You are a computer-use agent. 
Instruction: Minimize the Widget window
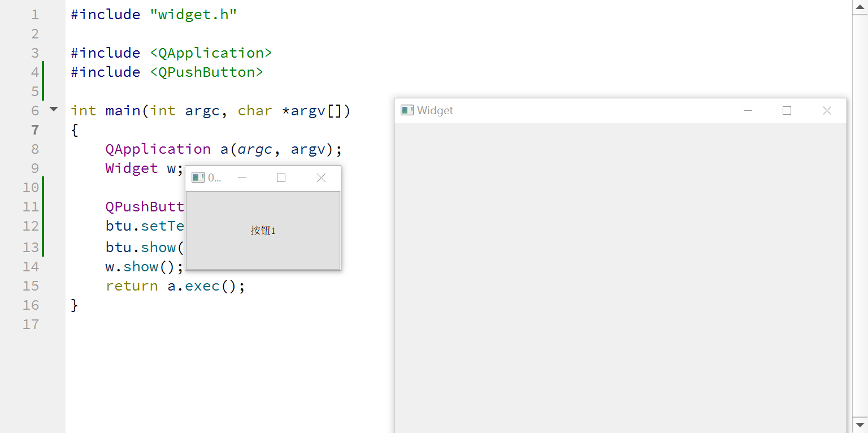(x=748, y=111)
